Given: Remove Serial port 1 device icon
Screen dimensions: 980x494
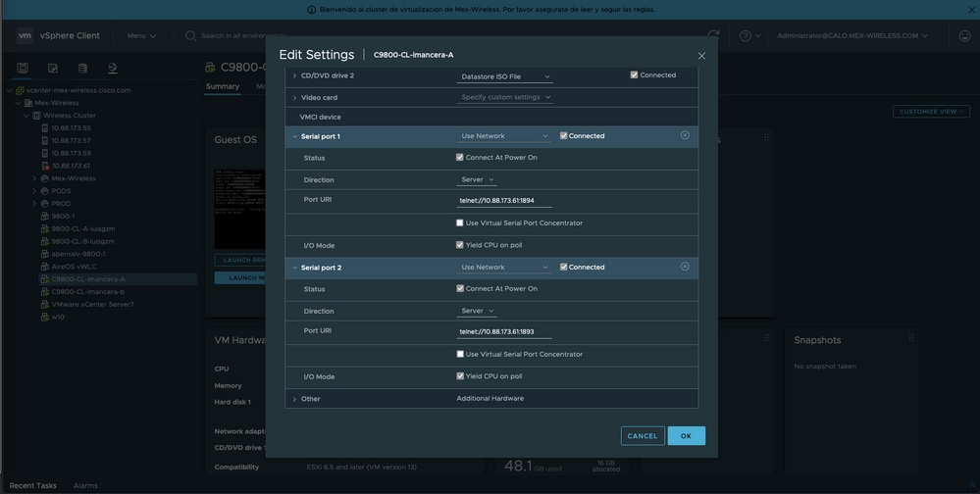Looking at the screenshot, I should click(685, 135).
